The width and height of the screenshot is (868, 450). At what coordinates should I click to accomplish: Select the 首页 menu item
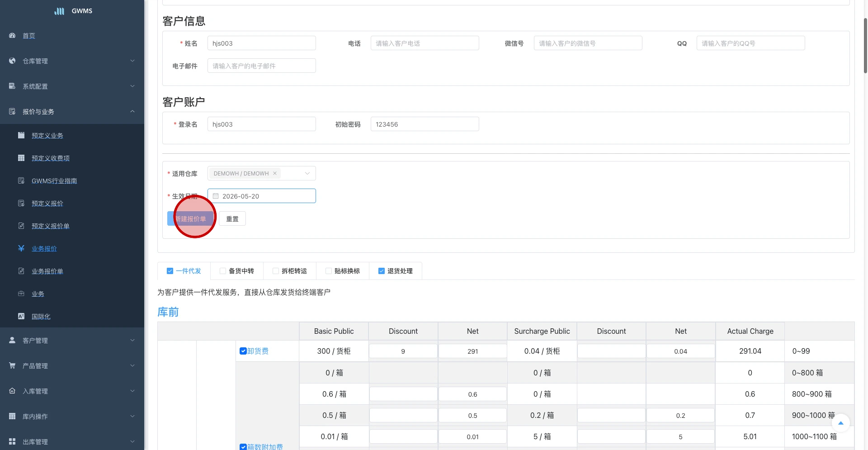(72, 35)
